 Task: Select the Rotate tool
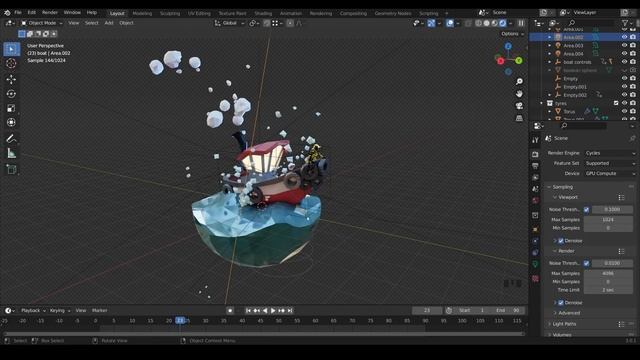(11, 93)
